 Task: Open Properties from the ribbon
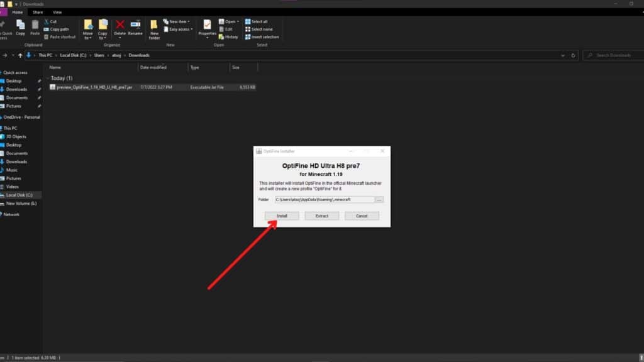point(207,26)
